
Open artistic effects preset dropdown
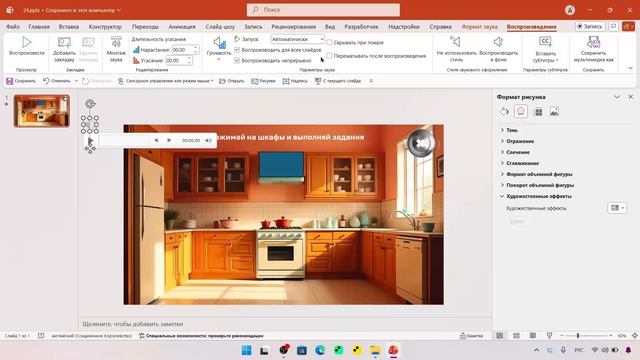point(617,208)
